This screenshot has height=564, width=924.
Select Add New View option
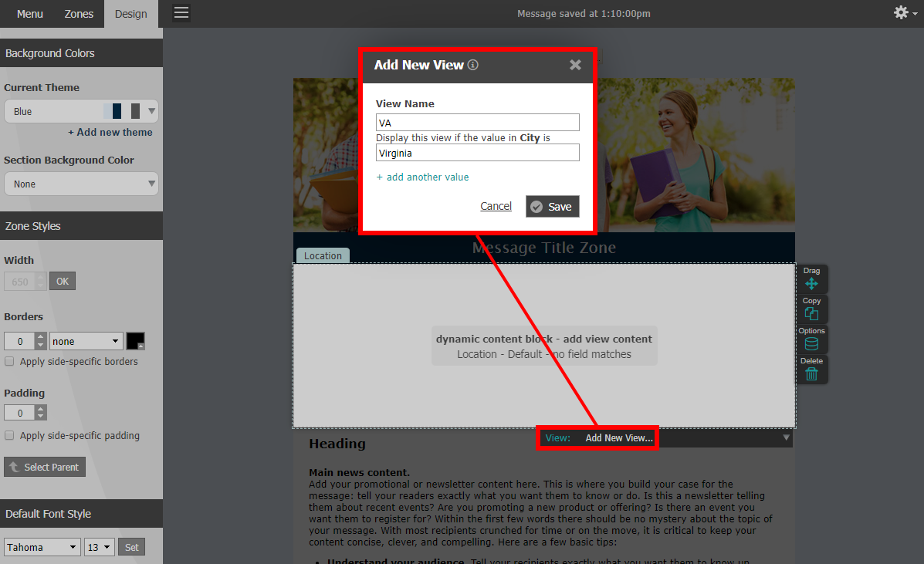click(619, 438)
